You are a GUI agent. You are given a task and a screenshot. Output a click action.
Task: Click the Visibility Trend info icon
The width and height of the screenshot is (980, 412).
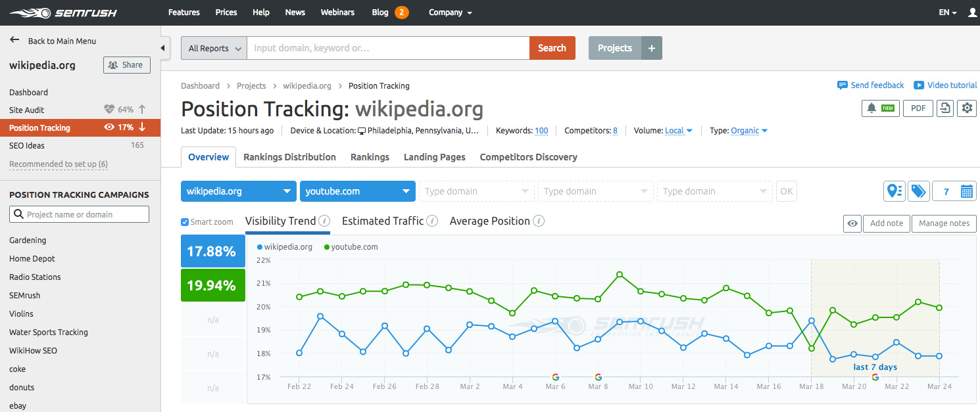click(324, 221)
